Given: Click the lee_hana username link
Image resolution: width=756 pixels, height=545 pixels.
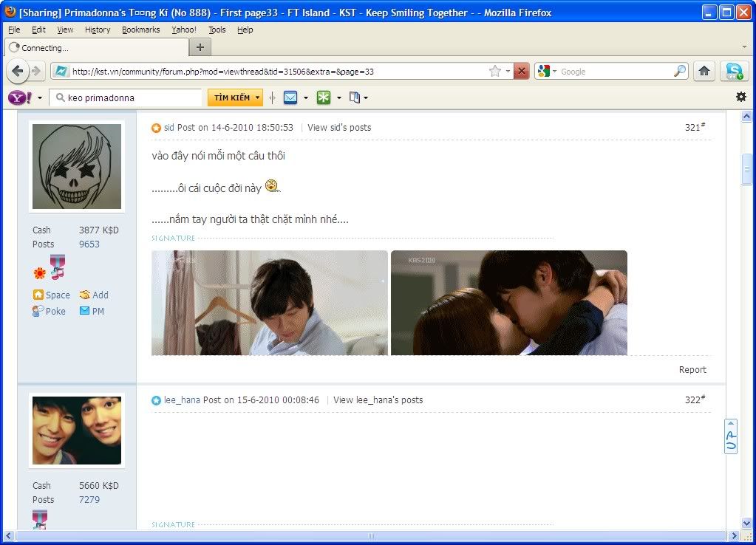Looking at the screenshot, I should [182, 400].
